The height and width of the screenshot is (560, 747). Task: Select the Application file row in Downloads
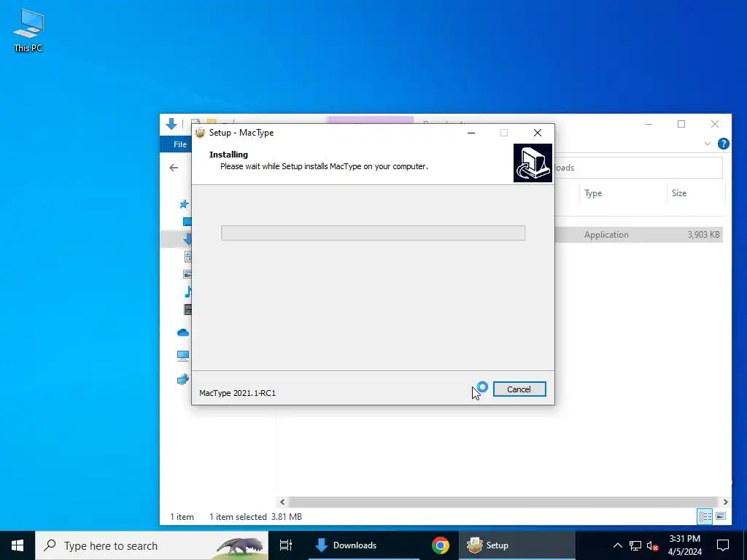tap(639, 235)
